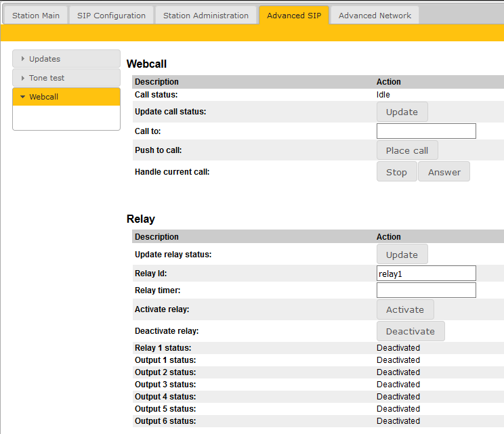Expand the Updates sidebar section
The height and width of the screenshot is (434, 504).
pos(66,59)
